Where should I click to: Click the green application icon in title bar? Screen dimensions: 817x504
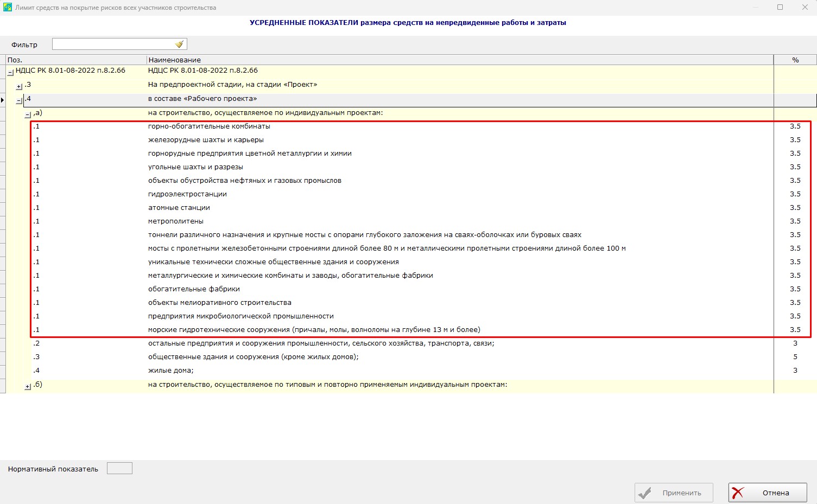[x=8, y=7]
